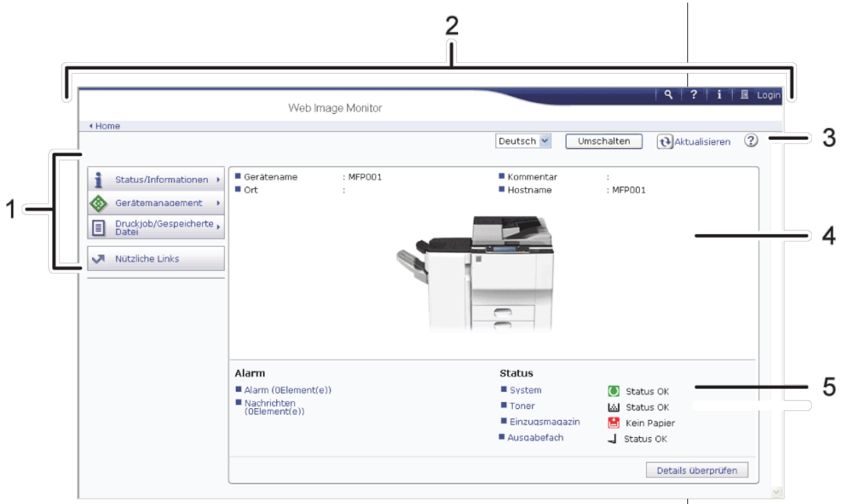The image size is (845, 504).
Task: Go to the Home breadcrumb link
Action: [x=108, y=126]
